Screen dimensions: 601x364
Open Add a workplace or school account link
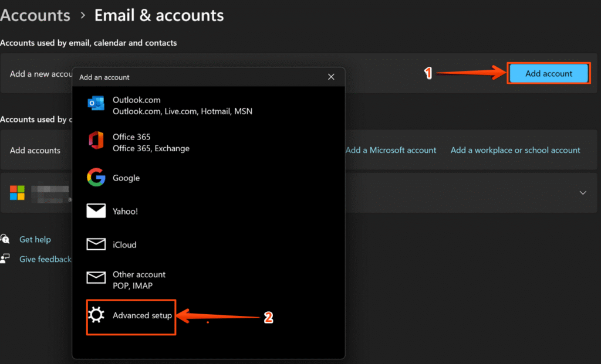[515, 150]
